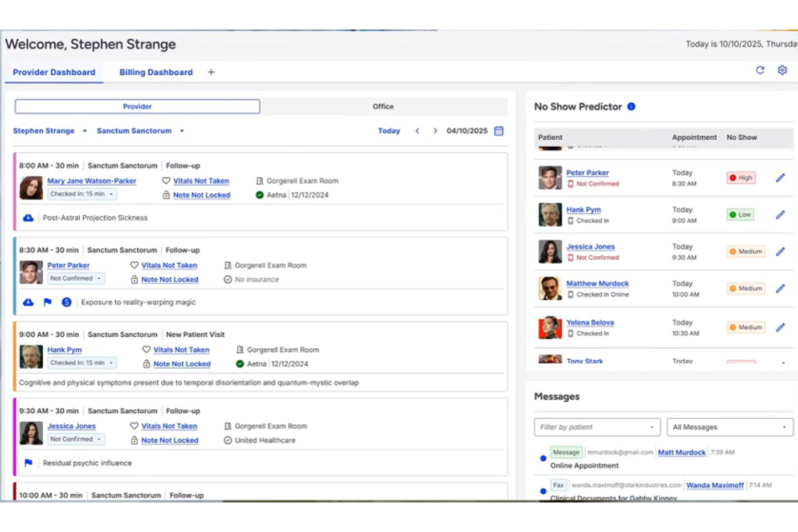798x532 pixels.
Task: Open the Filter by patient dropdown
Action: pyautogui.click(x=597, y=427)
